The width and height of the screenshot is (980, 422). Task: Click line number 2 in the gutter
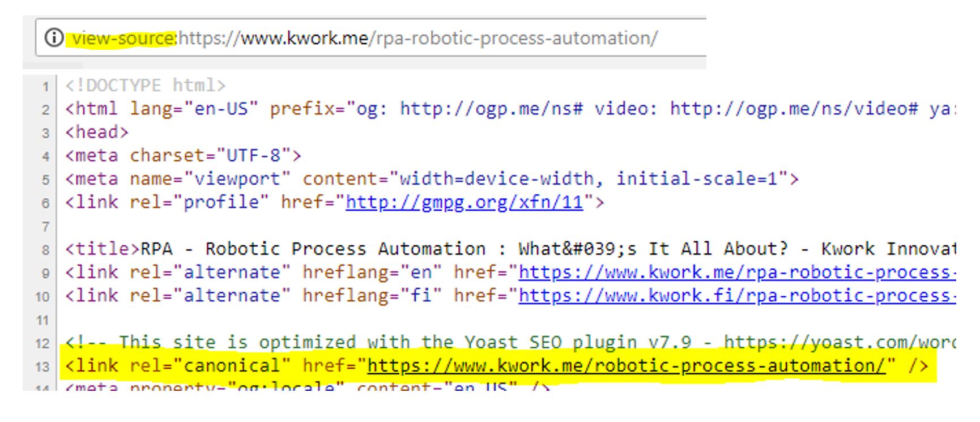click(46, 110)
